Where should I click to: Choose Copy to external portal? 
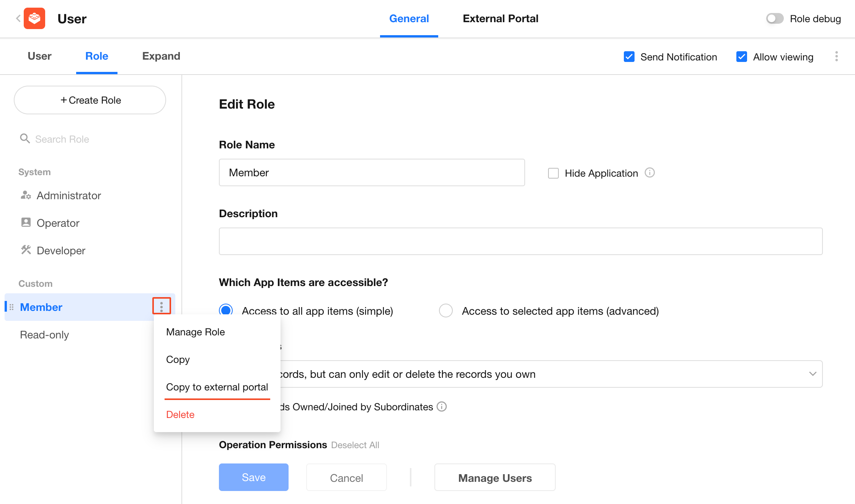[217, 387]
